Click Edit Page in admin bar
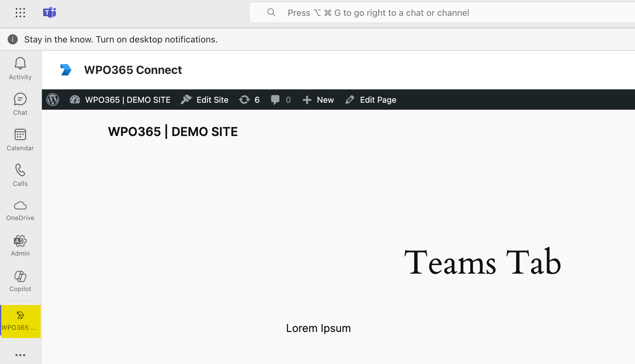The image size is (635, 364). click(371, 100)
